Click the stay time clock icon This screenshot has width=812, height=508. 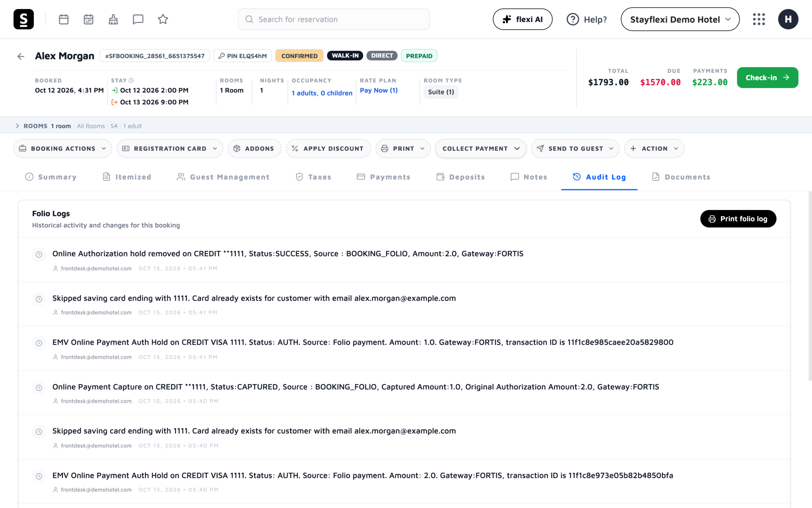(x=131, y=80)
